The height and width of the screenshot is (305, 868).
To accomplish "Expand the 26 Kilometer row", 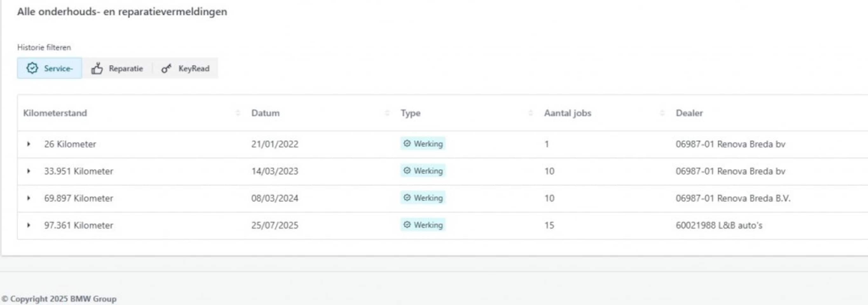I will 29,144.
